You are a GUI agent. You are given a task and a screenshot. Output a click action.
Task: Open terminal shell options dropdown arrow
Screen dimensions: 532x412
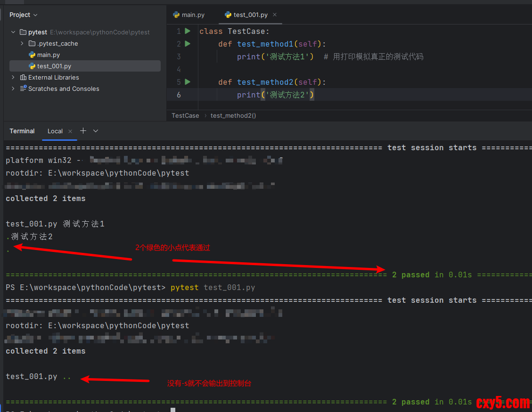(96, 131)
